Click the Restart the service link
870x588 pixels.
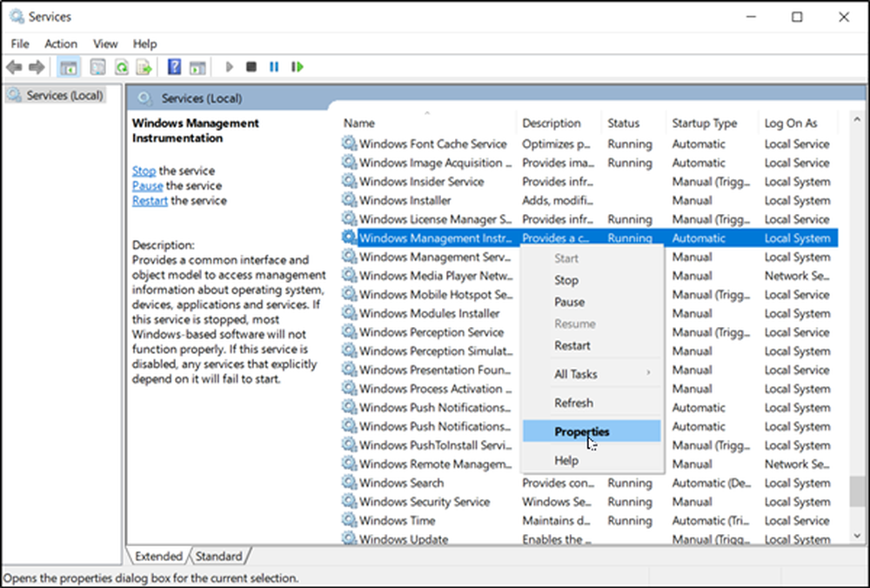click(150, 200)
